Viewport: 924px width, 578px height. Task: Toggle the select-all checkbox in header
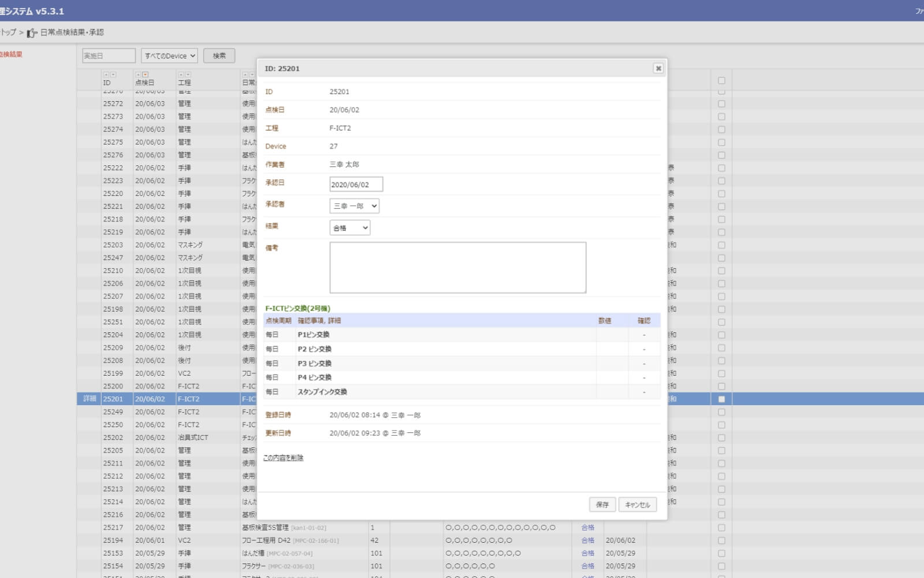click(x=721, y=81)
